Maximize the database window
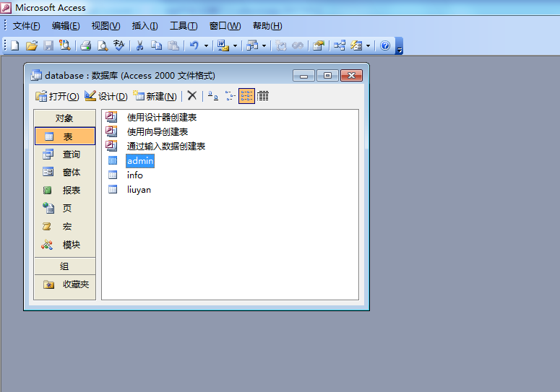The width and height of the screenshot is (560, 392). click(327, 76)
